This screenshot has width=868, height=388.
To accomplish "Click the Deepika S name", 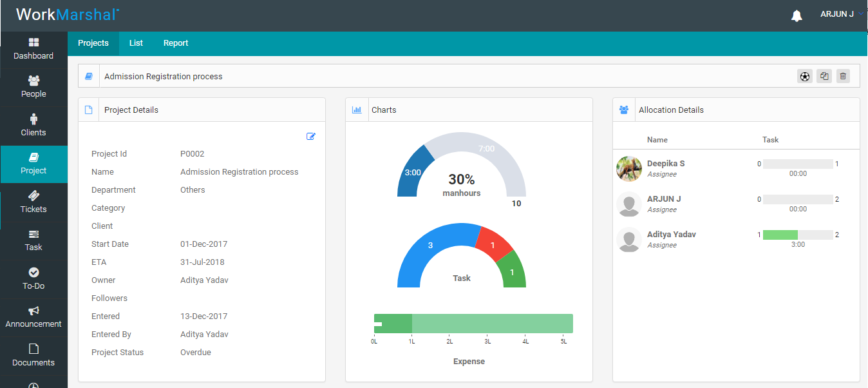I will point(666,164).
